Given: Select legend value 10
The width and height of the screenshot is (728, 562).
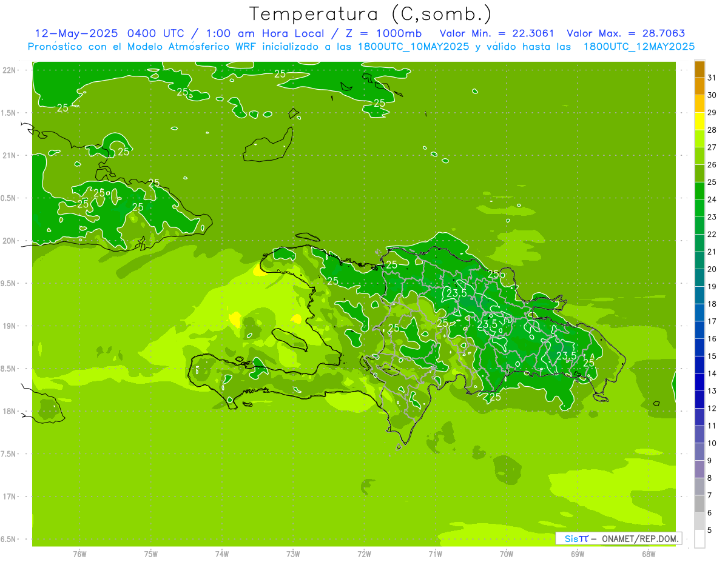Looking at the screenshot, I should tap(712, 443).
